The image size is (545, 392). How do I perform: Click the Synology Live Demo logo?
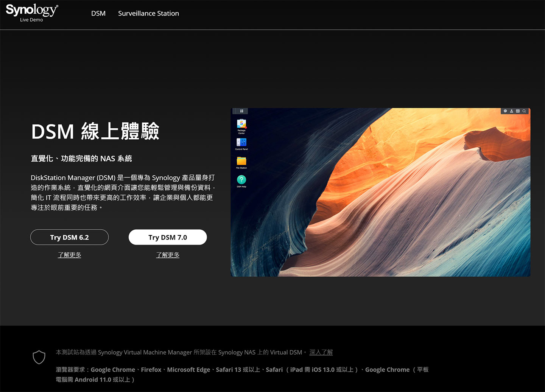click(32, 13)
